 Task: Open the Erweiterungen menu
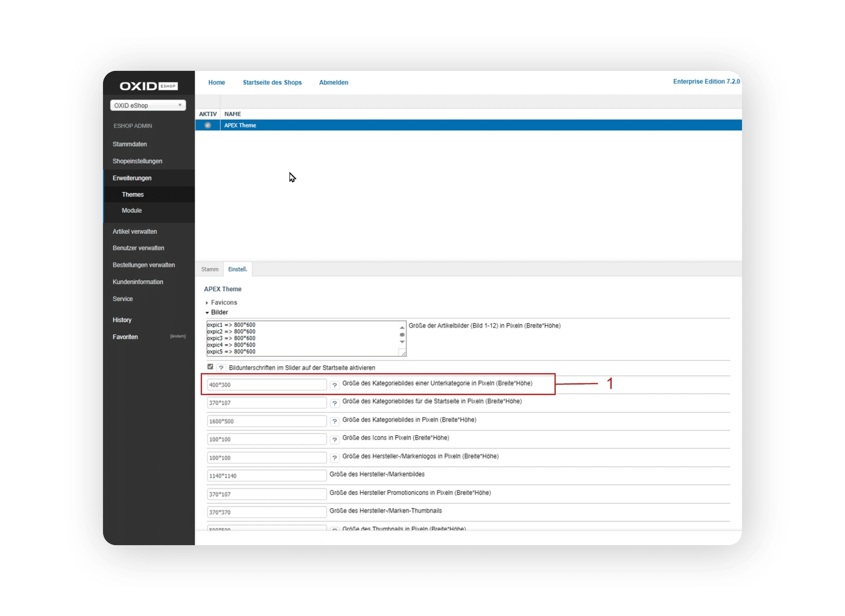[x=132, y=178]
